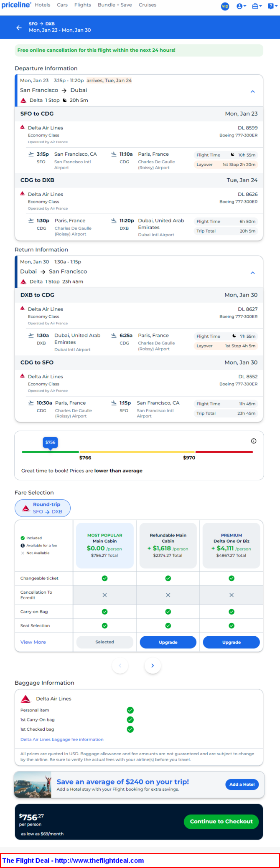Click the $756 price marker

point(50,443)
